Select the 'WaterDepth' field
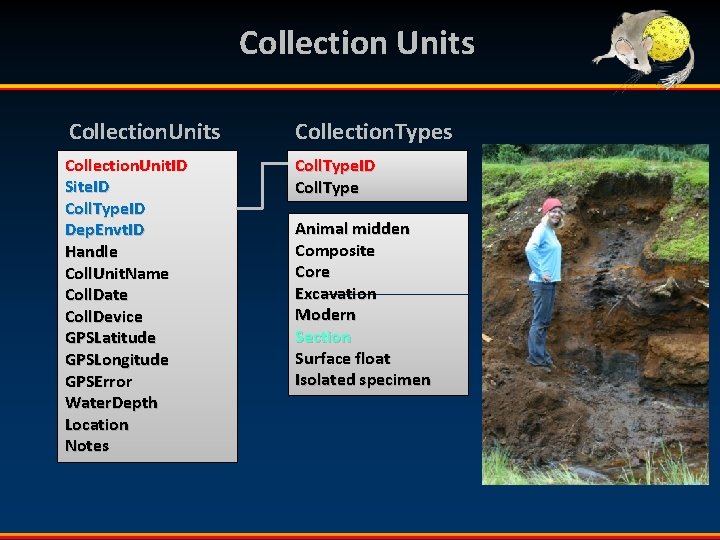 click(x=112, y=403)
